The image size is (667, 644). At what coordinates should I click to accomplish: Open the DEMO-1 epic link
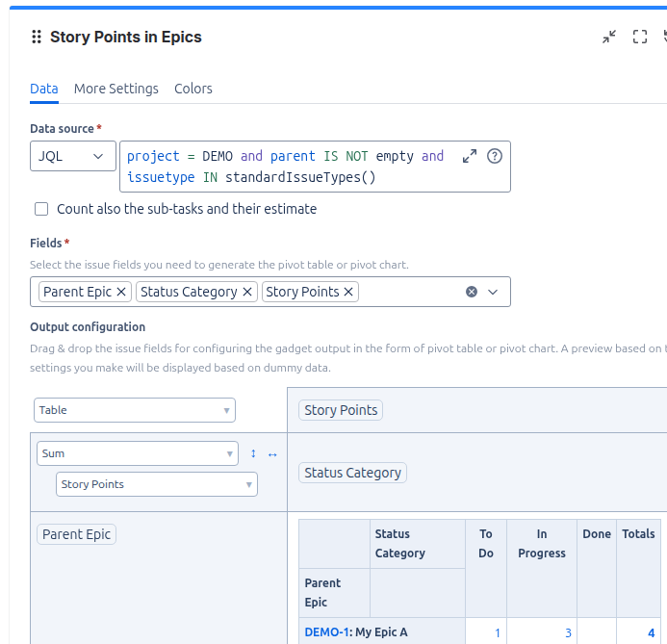[326, 632]
